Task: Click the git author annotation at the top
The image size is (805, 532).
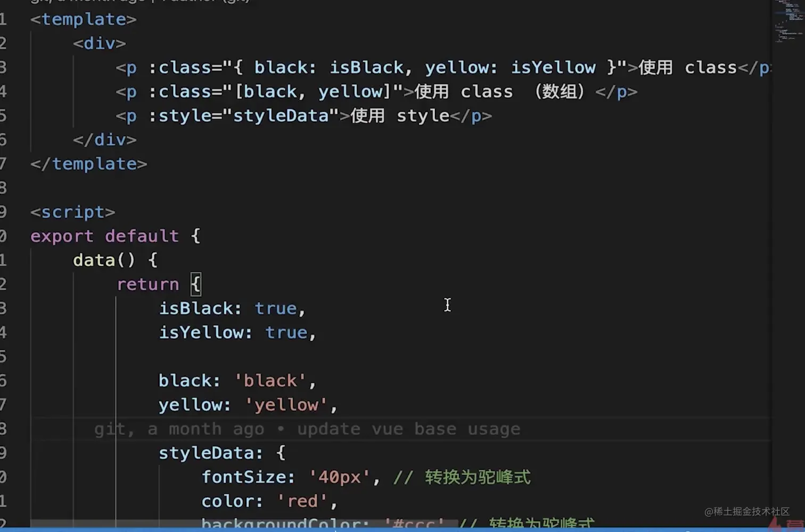Action: click(138, 2)
